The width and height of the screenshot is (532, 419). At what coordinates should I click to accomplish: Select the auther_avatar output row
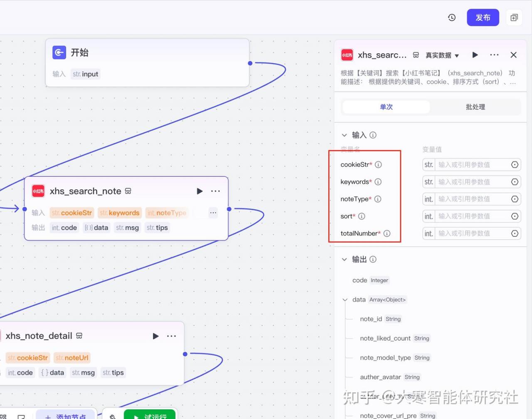[390, 377]
